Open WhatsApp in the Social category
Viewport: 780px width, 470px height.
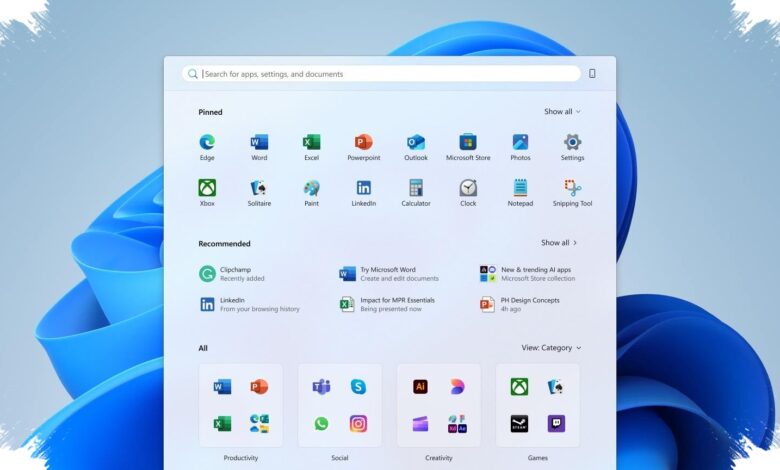coord(321,423)
